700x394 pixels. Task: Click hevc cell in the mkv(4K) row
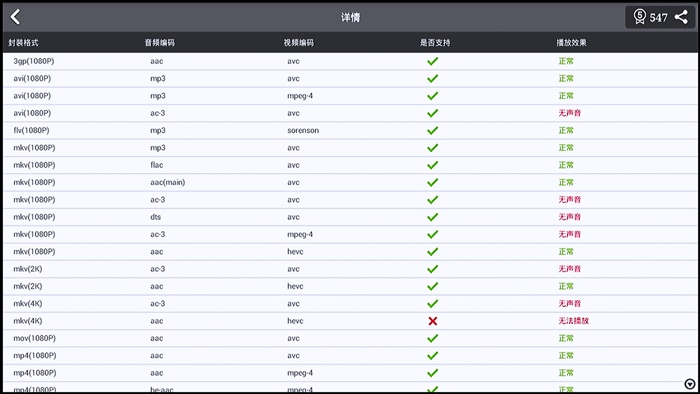[295, 321]
